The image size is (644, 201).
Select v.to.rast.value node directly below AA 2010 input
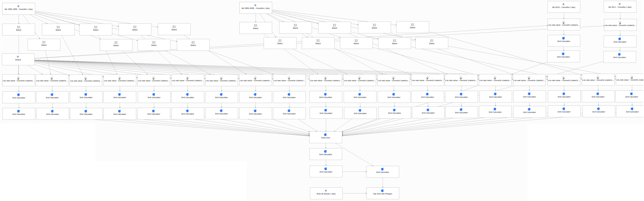click(564, 25)
